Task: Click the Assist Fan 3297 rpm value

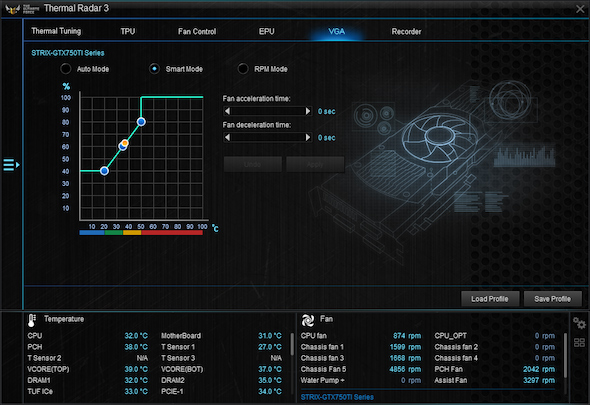Action: pos(539,381)
